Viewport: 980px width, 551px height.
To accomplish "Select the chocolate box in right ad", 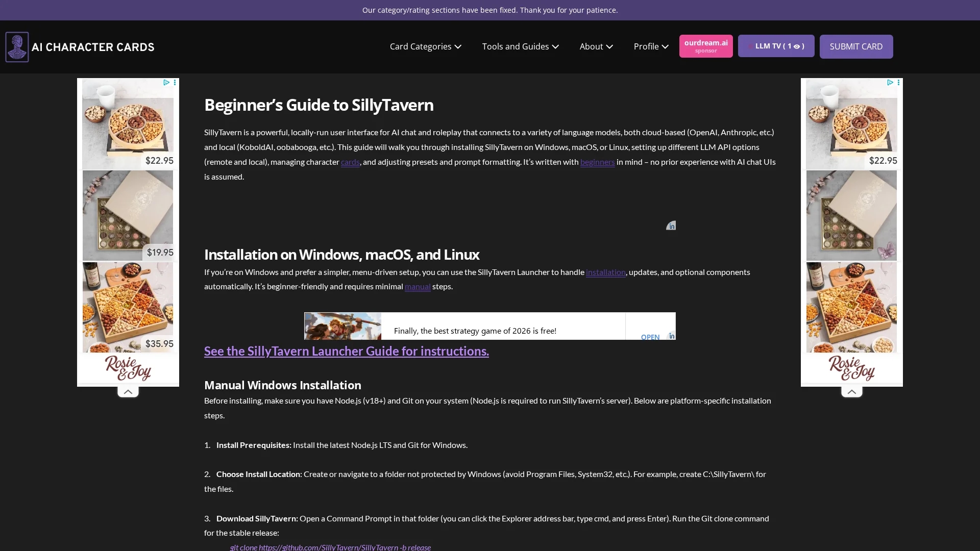I will [851, 215].
